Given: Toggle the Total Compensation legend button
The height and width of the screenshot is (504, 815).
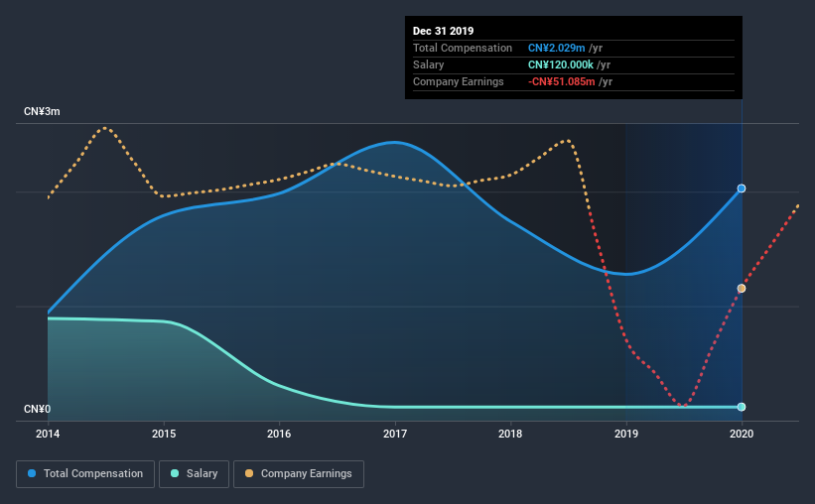Looking at the screenshot, I should (85, 474).
